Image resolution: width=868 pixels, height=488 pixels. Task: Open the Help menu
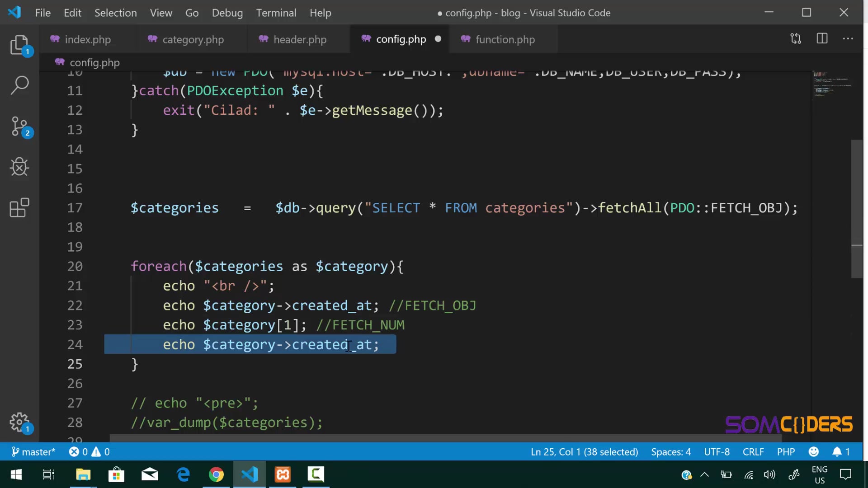pos(321,13)
